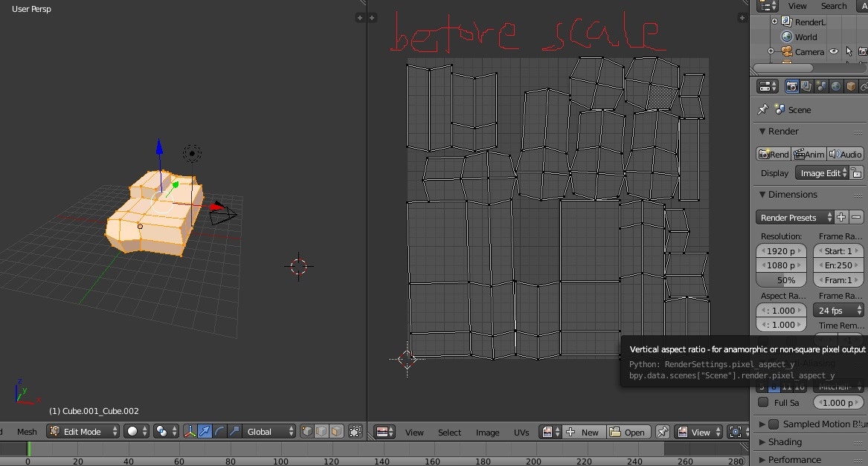868x466 pixels.
Task: Toggle Camera visibility eye in outliner
Action: (x=834, y=52)
